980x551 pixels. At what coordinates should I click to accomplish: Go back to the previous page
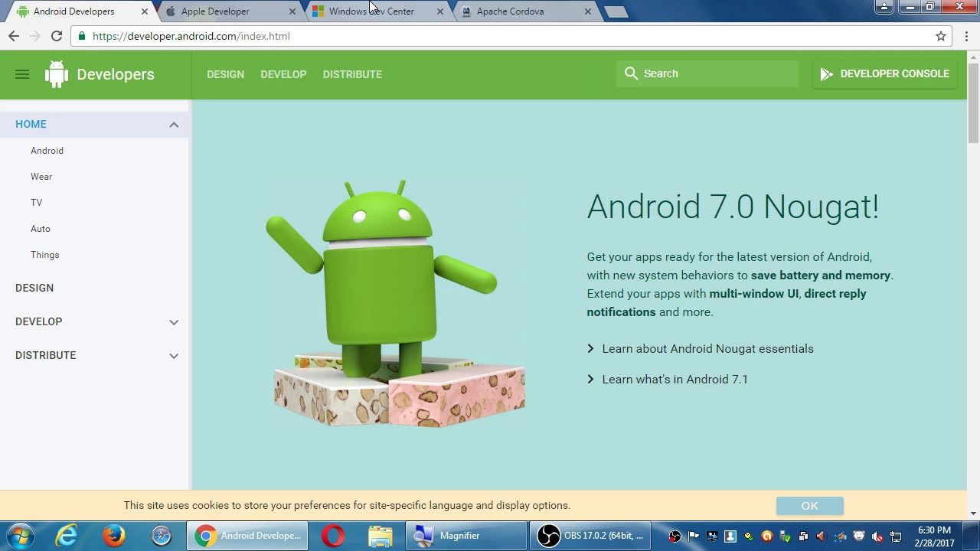click(14, 36)
